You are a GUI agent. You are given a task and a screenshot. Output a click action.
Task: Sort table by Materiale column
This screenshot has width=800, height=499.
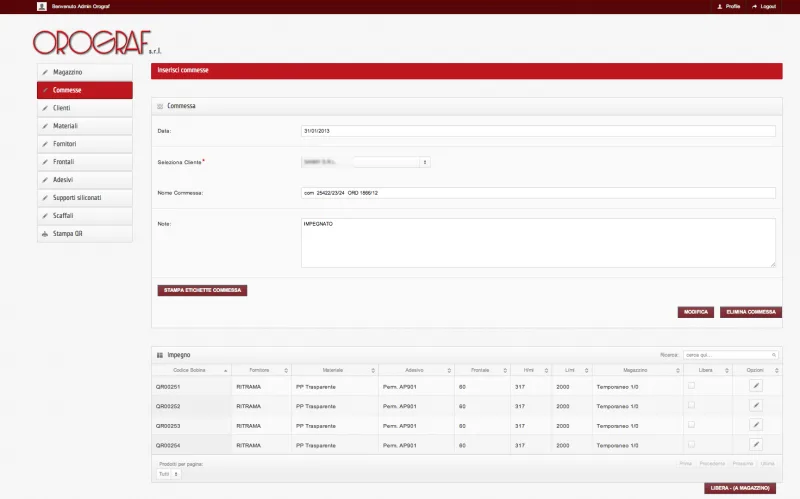(x=335, y=370)
